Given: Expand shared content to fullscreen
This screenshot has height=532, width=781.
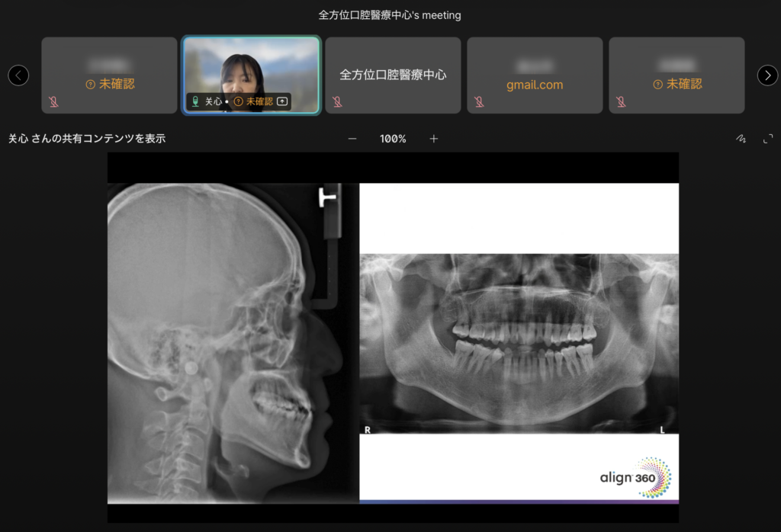Looking at the screenshot, I should 768,139.
